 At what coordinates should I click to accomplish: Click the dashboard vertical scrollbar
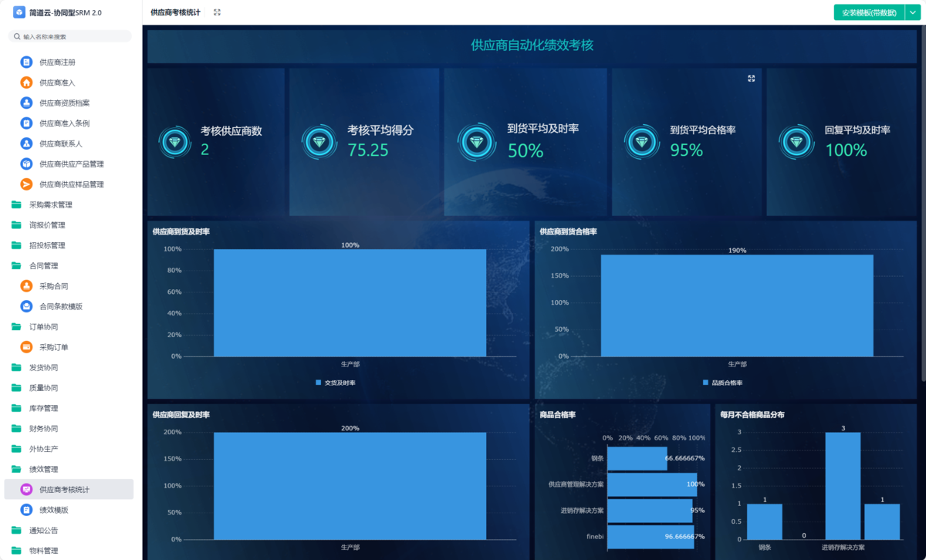tap(923, 204)
